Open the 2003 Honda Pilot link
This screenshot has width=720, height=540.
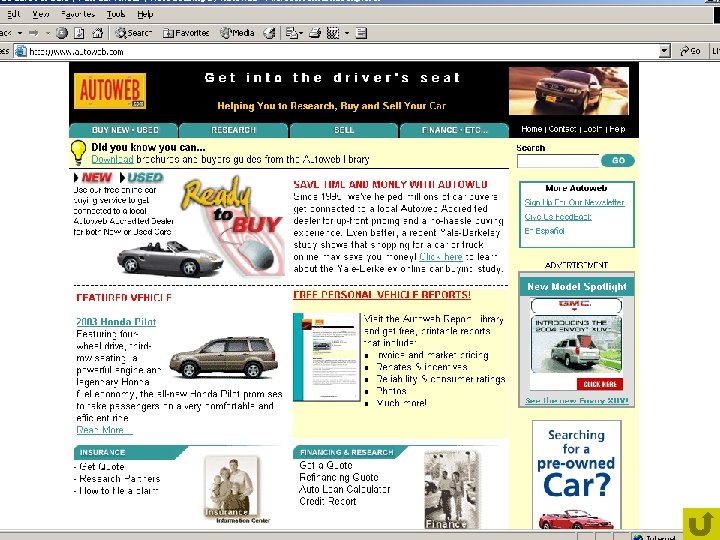(116, 322)
